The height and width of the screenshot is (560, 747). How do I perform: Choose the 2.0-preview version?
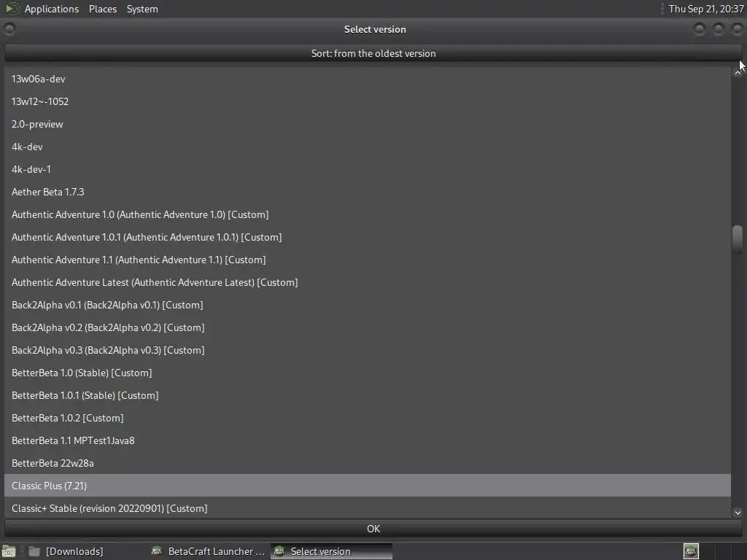click(x=368, y=124)
